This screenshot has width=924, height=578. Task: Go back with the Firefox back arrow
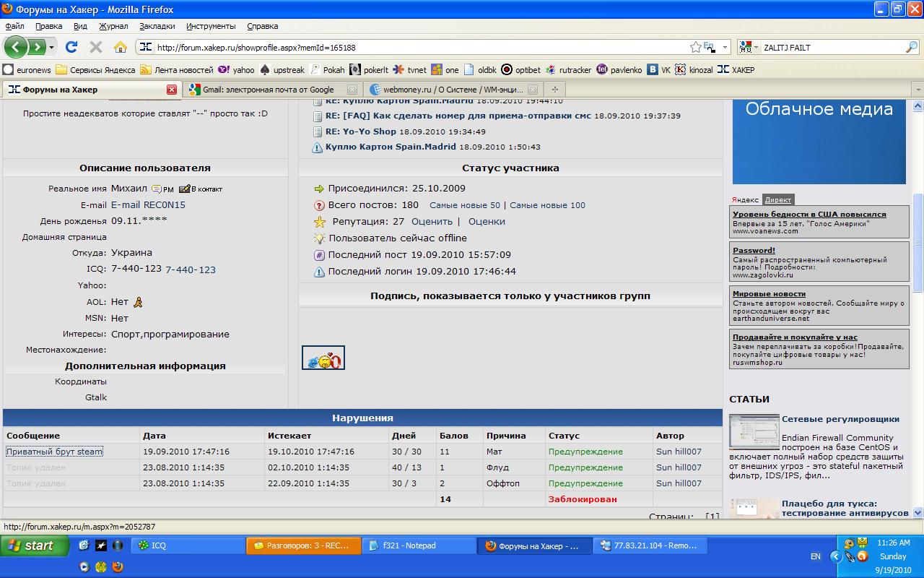16,47
